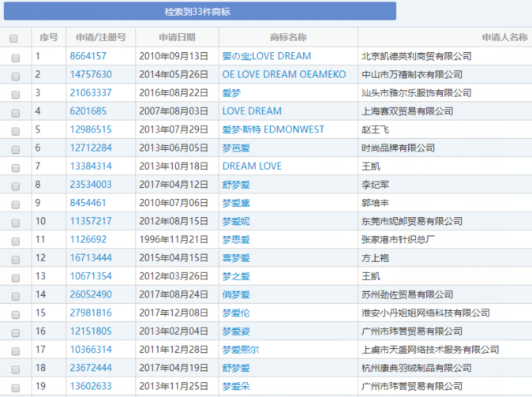Open the 婴の宝;LOVE DREAM trademark
Screen dimensions: 532x397
[266, 57]
